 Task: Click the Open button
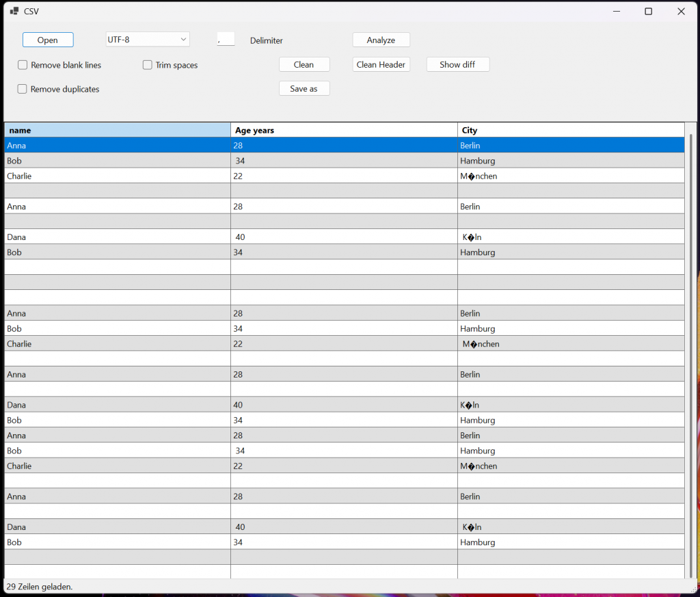48,40
